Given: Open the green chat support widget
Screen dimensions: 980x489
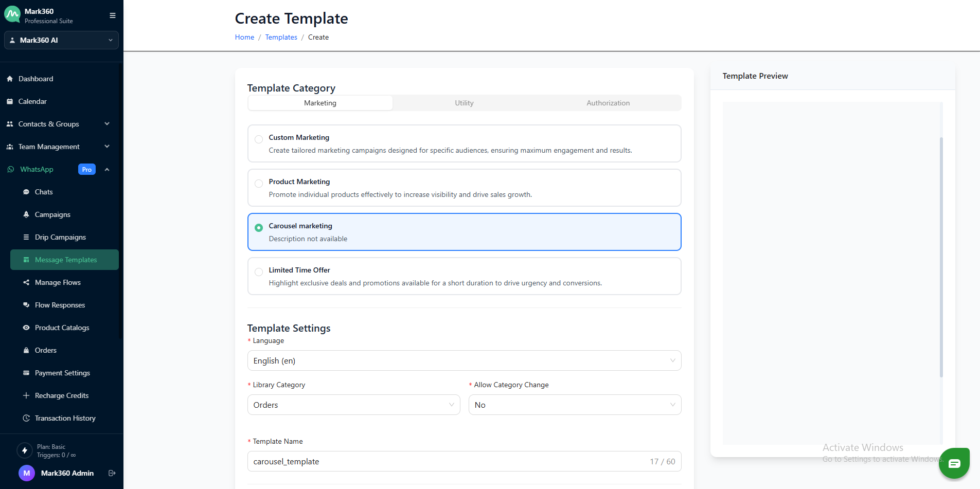Looking at the screenshot, I should tap(954, 463).
